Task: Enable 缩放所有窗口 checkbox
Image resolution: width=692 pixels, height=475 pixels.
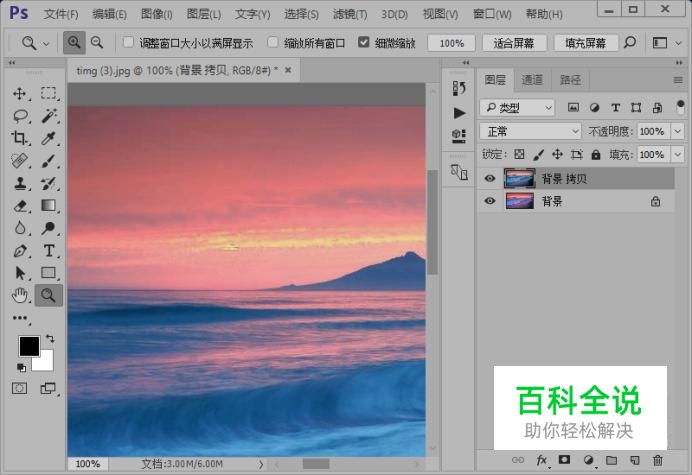Action: (x=273, y=42)
